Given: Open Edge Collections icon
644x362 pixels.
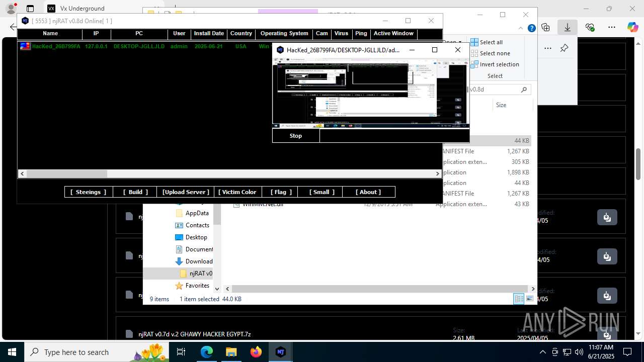Looking at the screenshot, I should [546, 27].
